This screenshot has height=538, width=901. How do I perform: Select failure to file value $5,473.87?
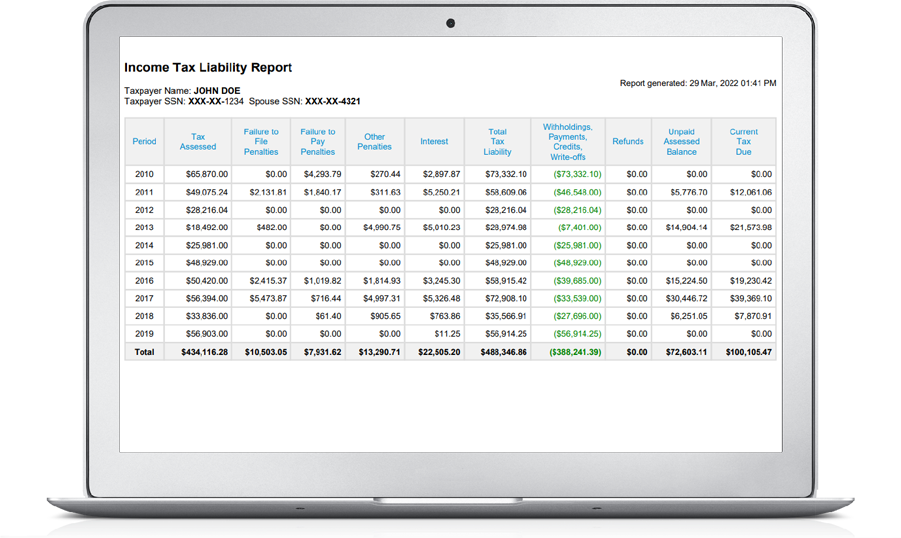pyautogui.click(x=268, y=298)
